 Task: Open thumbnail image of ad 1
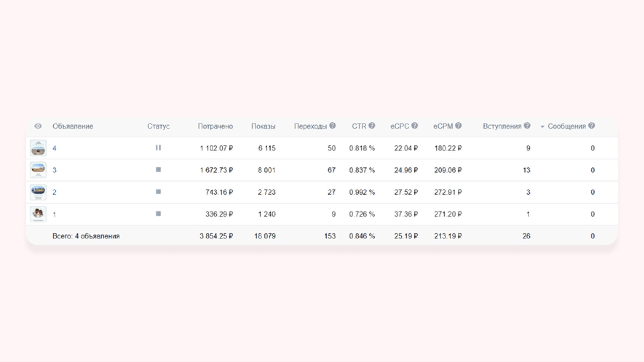pos(38,214)
